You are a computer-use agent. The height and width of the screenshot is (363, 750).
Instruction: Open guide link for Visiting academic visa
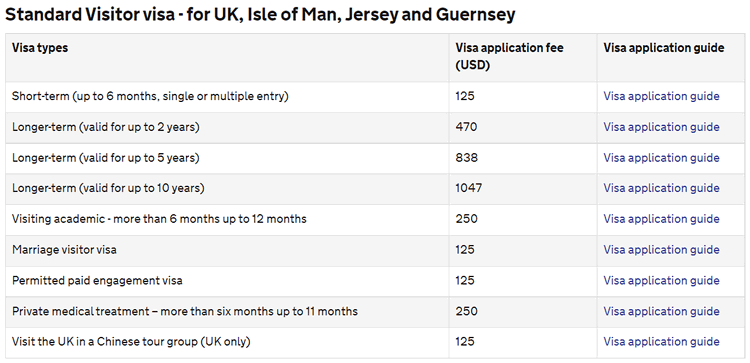pyautogui.click(x=661, y=219)
